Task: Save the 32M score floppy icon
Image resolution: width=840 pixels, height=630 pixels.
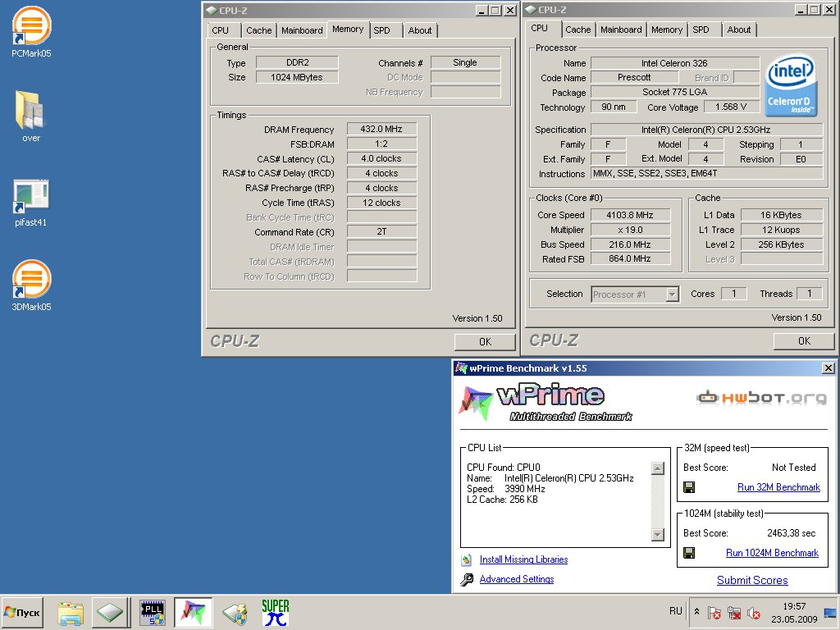Action: (x=689, y=487)
